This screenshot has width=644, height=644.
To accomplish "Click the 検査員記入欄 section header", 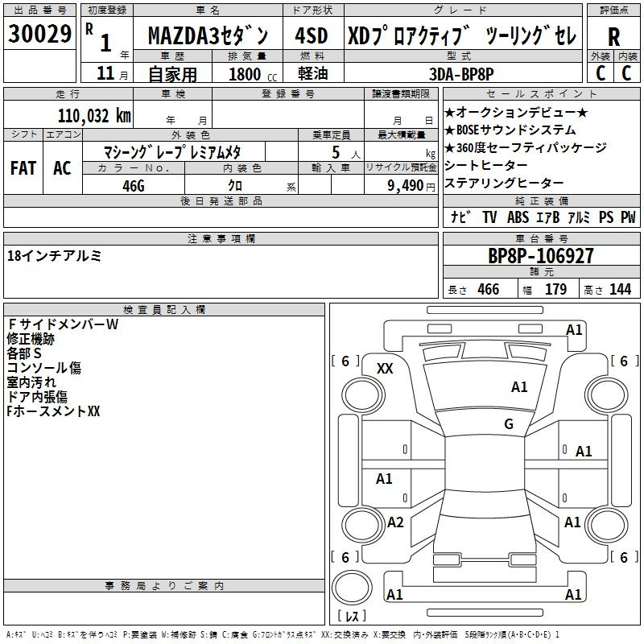I will click(x=164, y=309).
